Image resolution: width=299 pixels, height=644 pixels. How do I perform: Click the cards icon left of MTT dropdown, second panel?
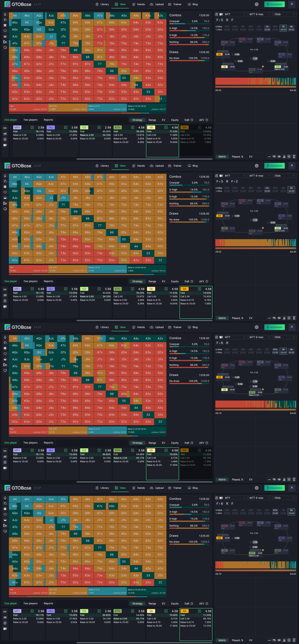[221, 176]
